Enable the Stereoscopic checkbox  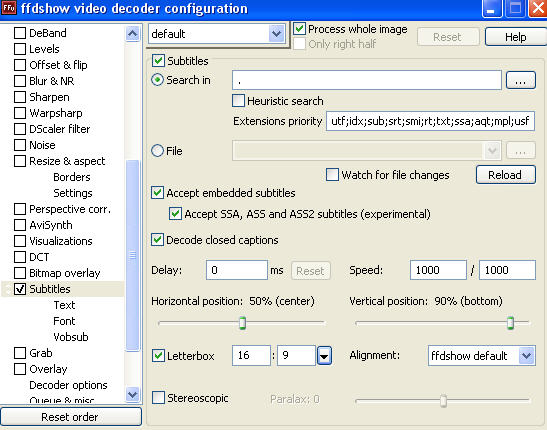[x=158, y=398]
